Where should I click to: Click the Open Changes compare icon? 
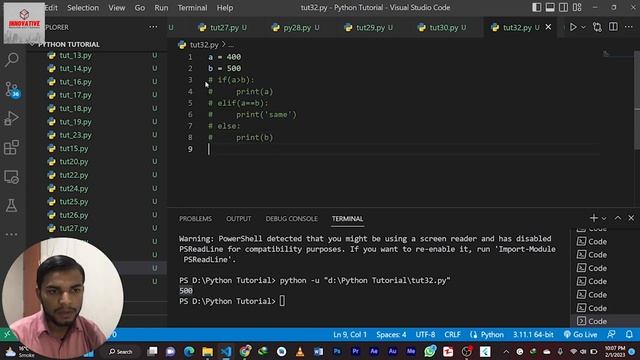(597, 27)
